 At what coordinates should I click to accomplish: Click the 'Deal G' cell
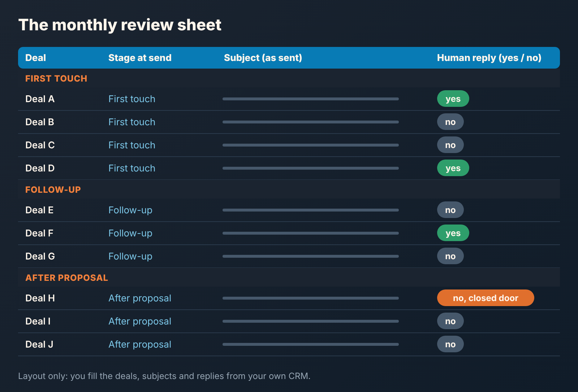[x=40, y=256]
